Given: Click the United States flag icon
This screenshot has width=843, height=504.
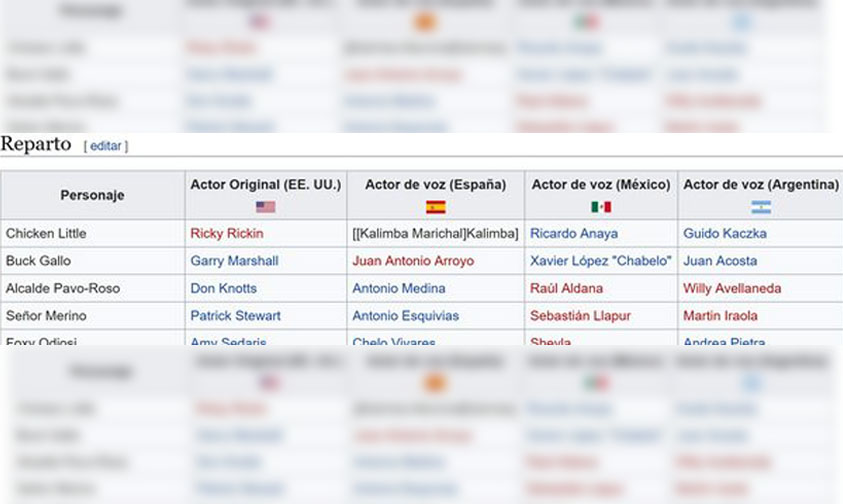Looking at the screenshot, I should [265, 207].
